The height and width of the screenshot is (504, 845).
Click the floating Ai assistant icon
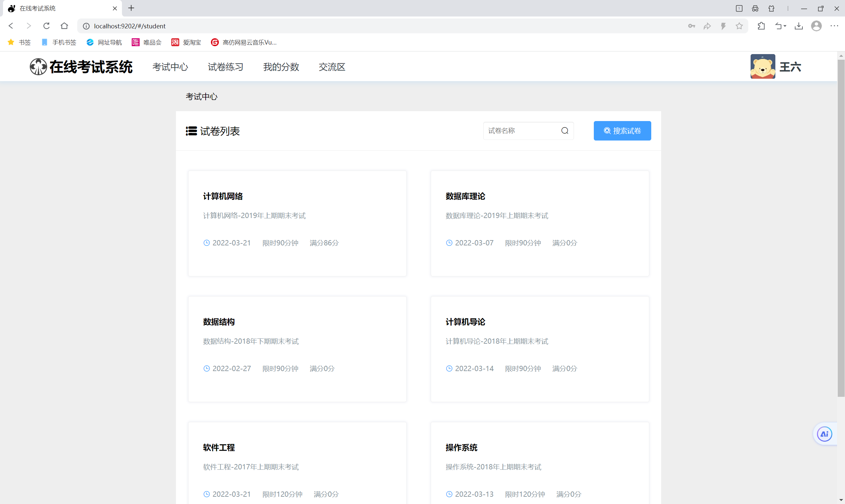(824, 434)
